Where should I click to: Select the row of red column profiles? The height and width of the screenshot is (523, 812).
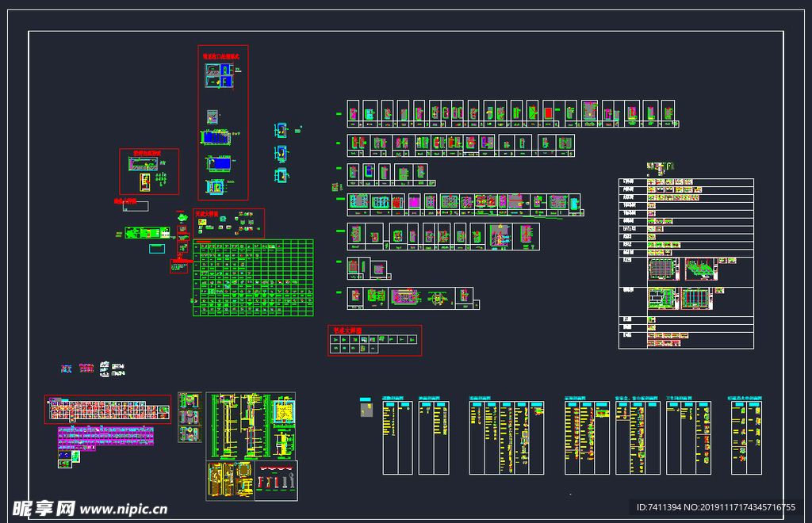[x=276, y=480]
